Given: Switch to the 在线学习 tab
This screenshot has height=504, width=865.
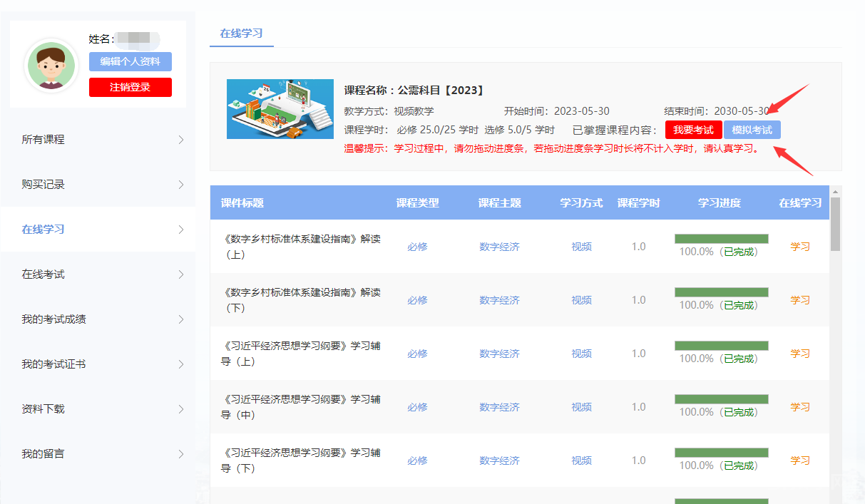Looking at the screenshot, I should (241, 33).
